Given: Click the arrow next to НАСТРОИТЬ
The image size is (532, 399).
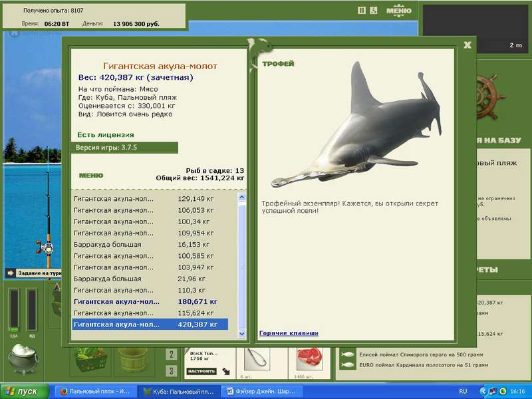Looking at the screenshot, I should (226, 372).
